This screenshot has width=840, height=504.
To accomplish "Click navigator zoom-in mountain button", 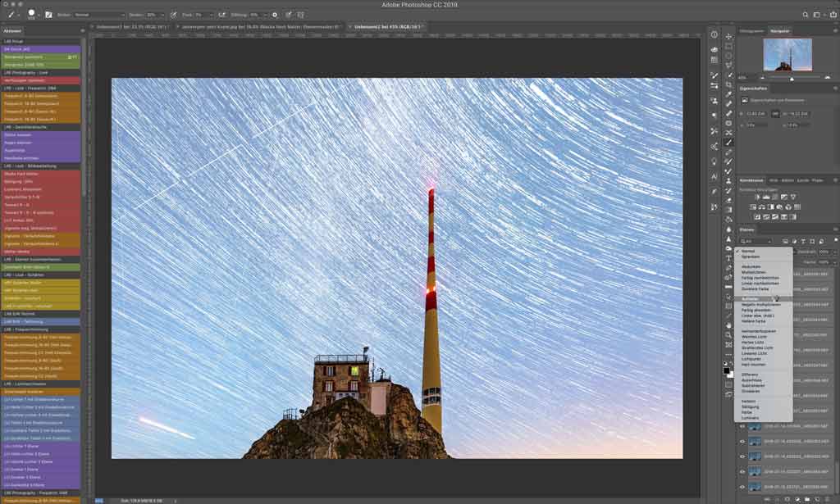I will coord(827,78).
